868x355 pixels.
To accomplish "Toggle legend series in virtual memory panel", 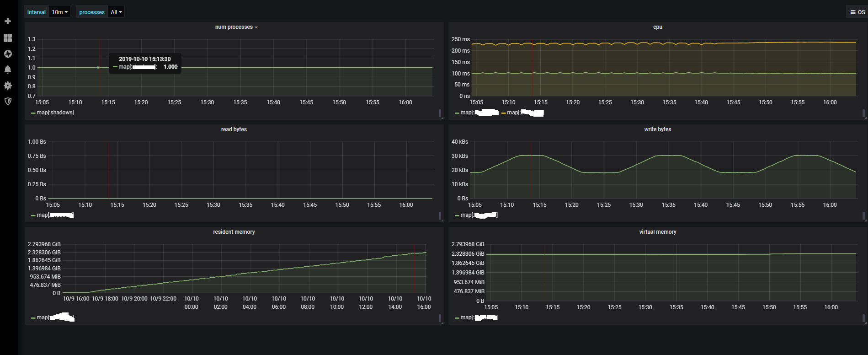I will click(x=479, y=317).
